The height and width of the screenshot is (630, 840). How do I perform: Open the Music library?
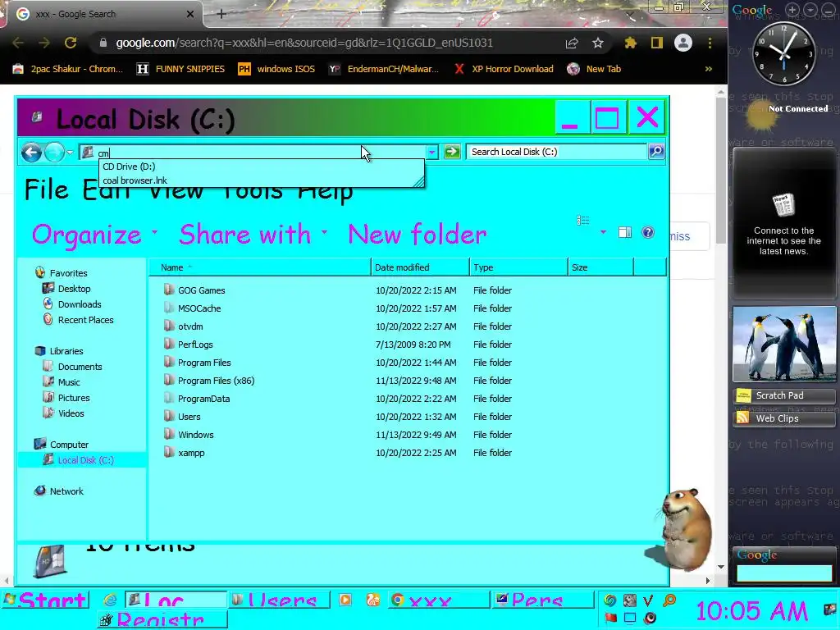click(69, 382)
